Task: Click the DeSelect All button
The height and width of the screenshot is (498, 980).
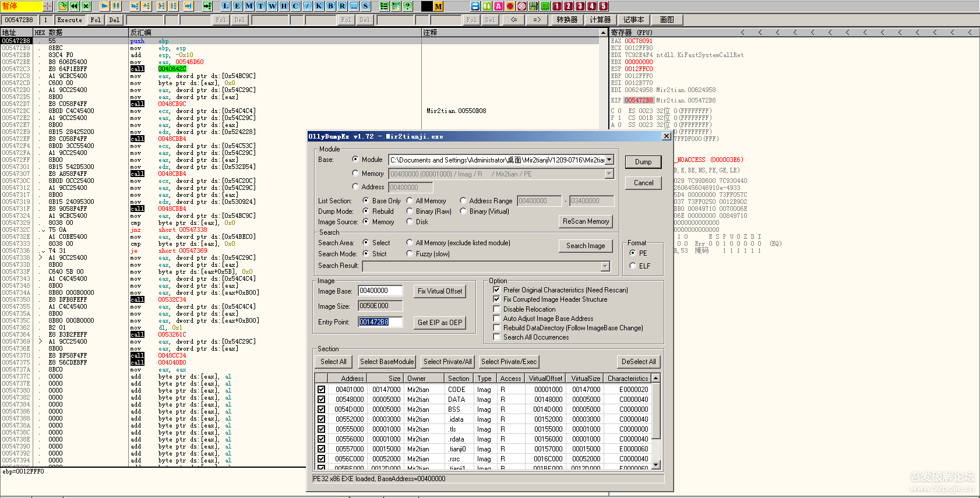Action: 639,362
